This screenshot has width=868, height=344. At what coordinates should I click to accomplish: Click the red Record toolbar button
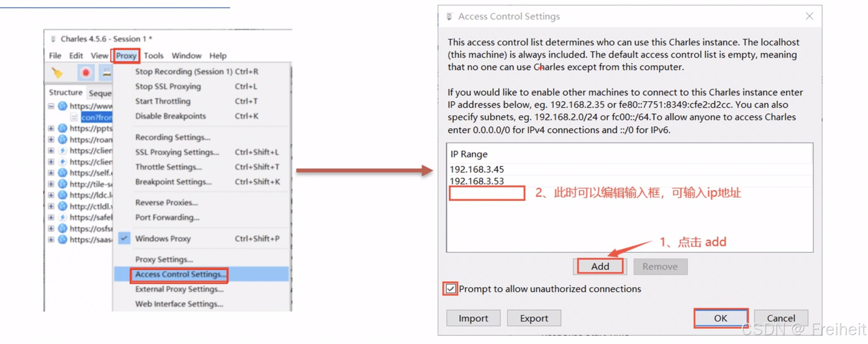point(86,73)
